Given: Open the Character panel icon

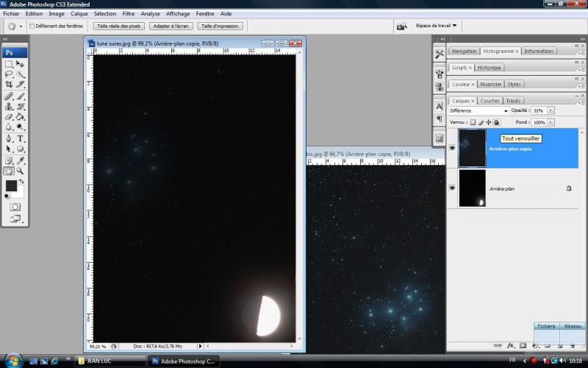Looking at the screenshot, I should click(439, 107).
